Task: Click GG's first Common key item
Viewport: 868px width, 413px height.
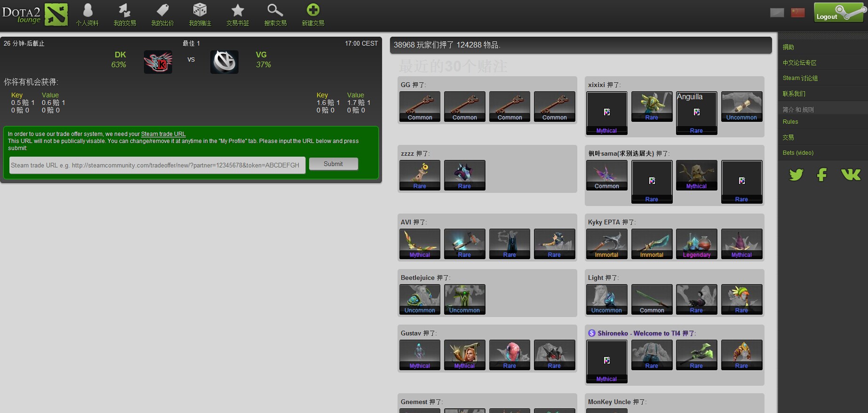Action: 420,107
